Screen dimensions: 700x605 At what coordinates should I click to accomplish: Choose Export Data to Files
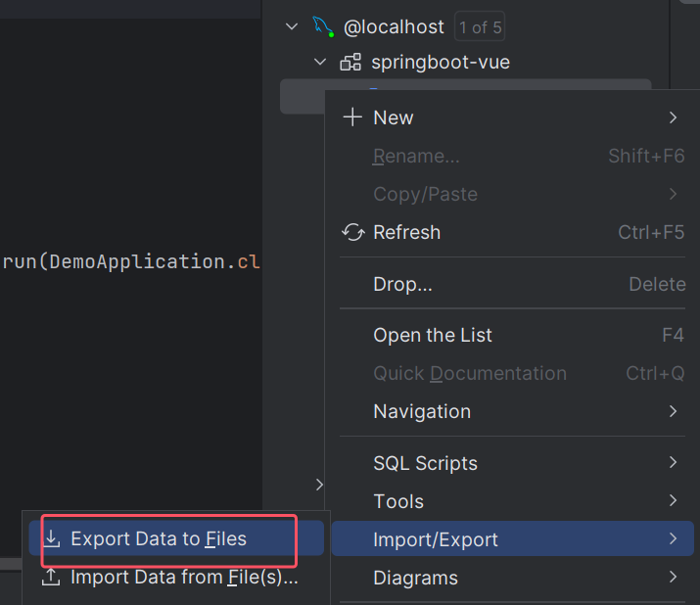[159, 538]
